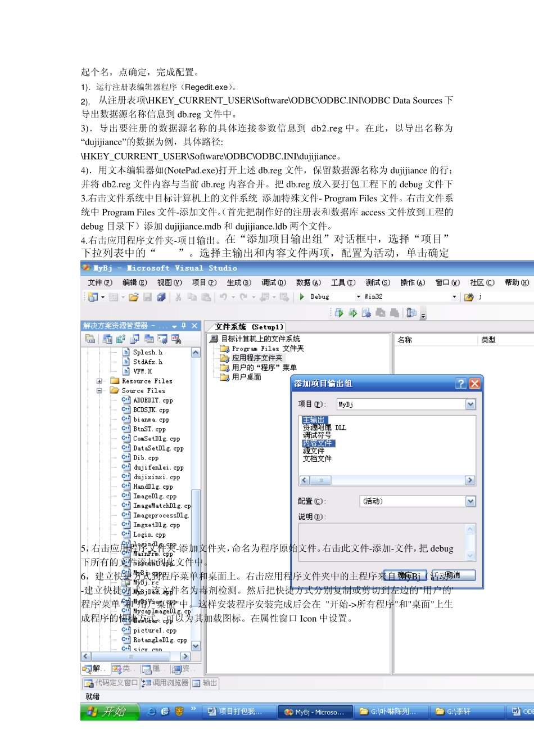Select BCDSJK.cpp file

tap(151, 410)
